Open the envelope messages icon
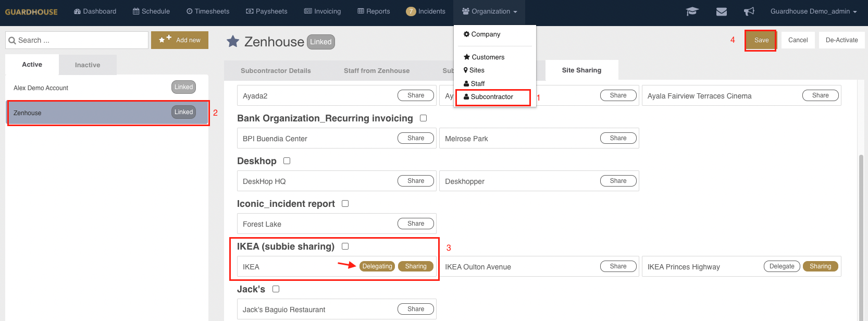Screen dimensions: 868x321 (x=722, y=11)
